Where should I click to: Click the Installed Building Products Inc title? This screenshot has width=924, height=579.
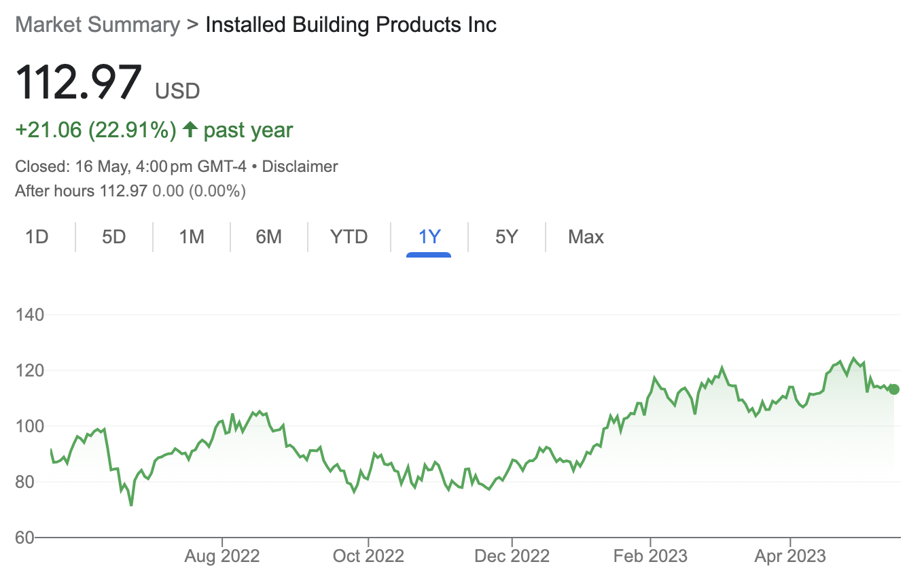pos(351,25)
